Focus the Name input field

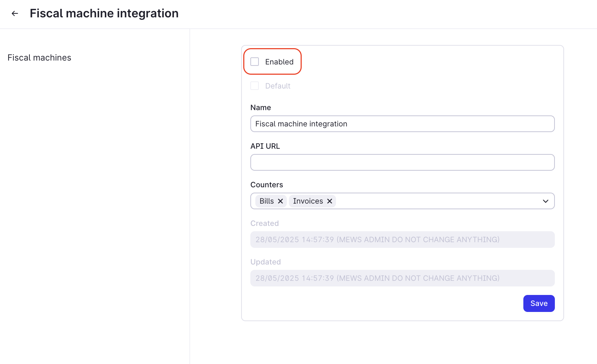click(x=402, y=124)
